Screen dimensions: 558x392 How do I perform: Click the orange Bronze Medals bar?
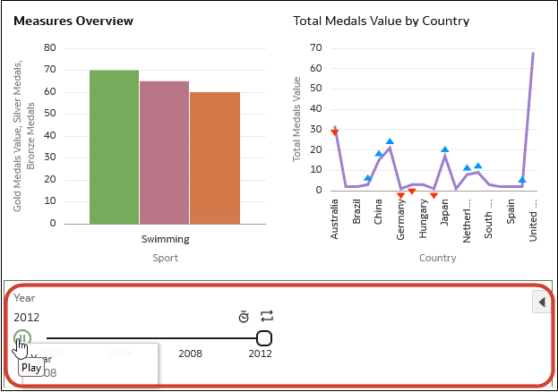point(215,158)
